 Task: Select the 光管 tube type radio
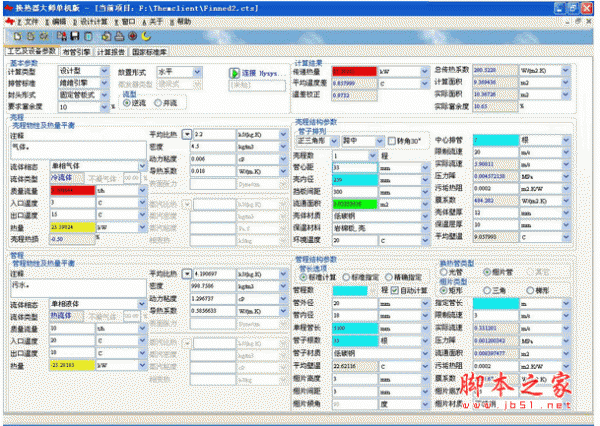[x=444, y=272]
